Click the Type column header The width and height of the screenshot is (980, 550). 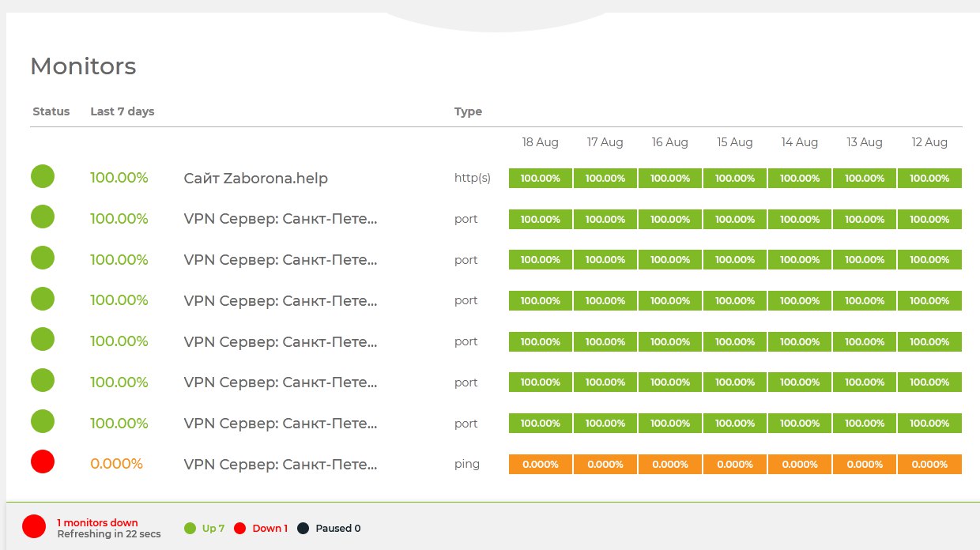pyautogui.click(x=468, y=111)
